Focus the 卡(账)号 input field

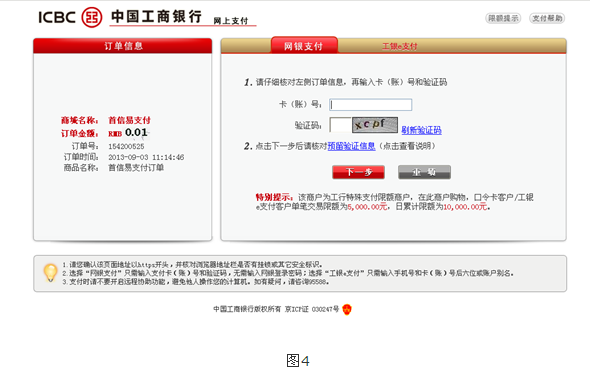coord(371,105)
